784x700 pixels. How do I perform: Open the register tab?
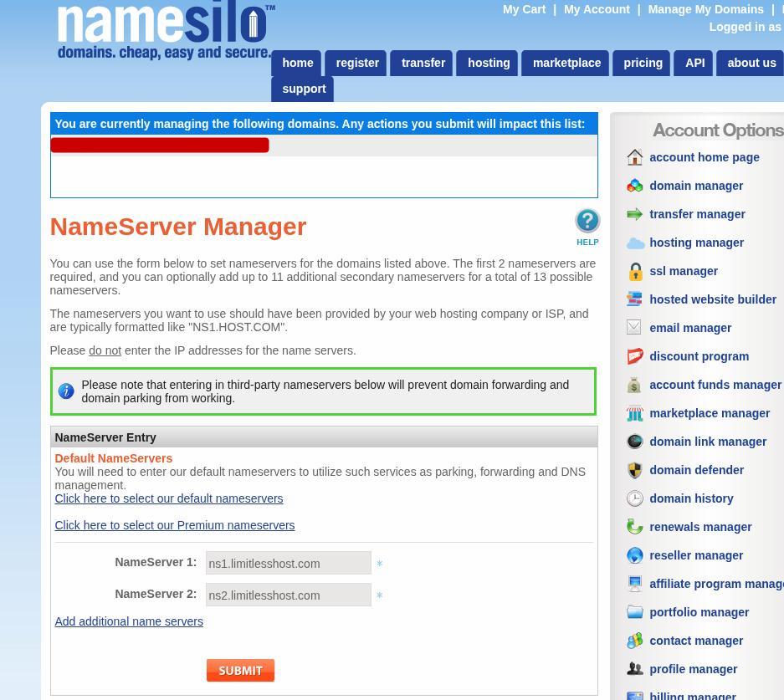click(356, 63)
